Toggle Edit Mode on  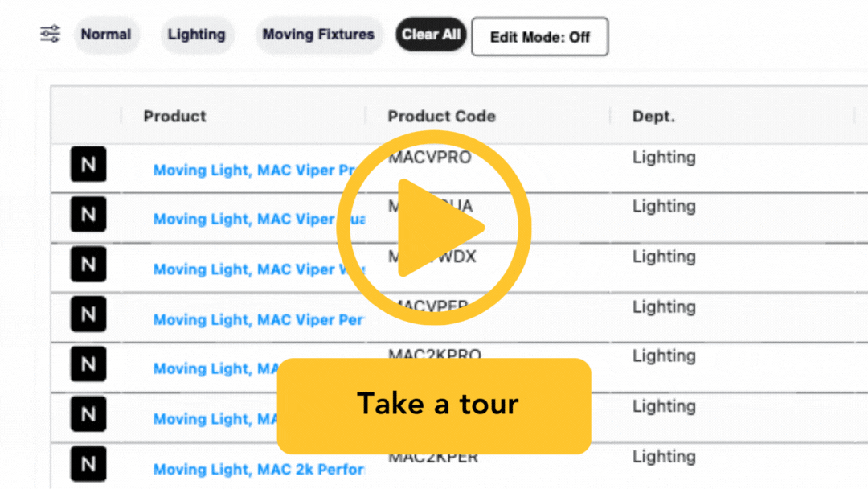[539, 35]
